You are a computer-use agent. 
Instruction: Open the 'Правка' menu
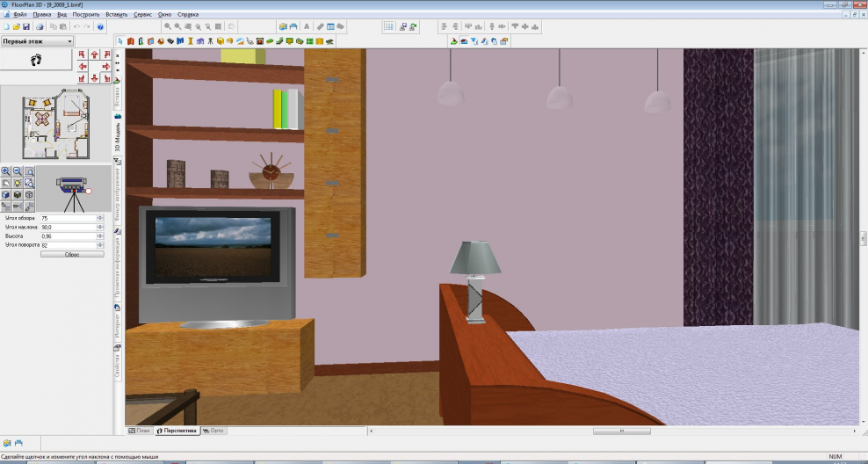pos(41,14)
